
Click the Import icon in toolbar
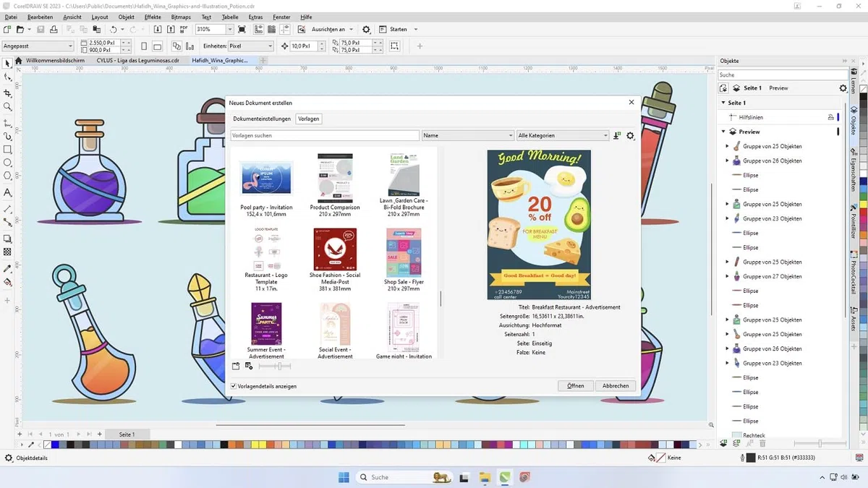tap(158, 30)
